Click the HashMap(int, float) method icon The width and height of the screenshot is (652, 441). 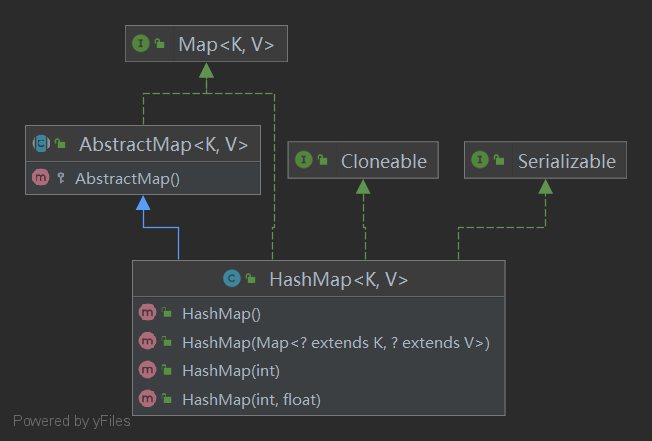pyautogui.click(x=146, y=399)
